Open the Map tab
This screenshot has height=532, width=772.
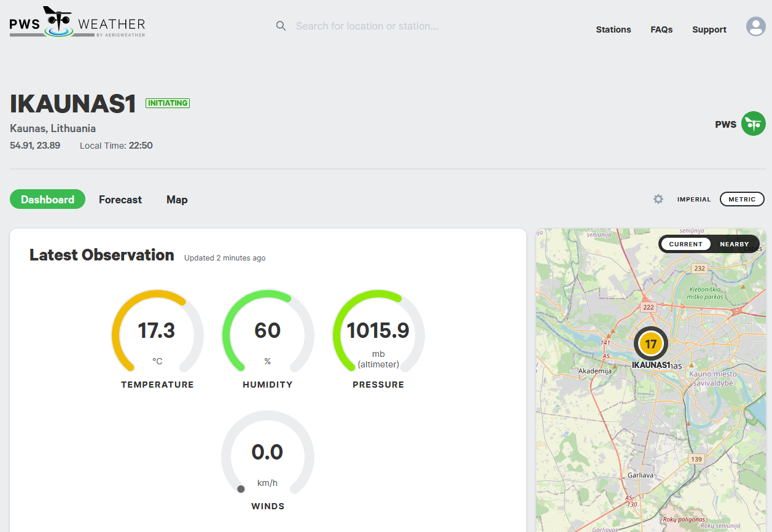click(177, 200)
